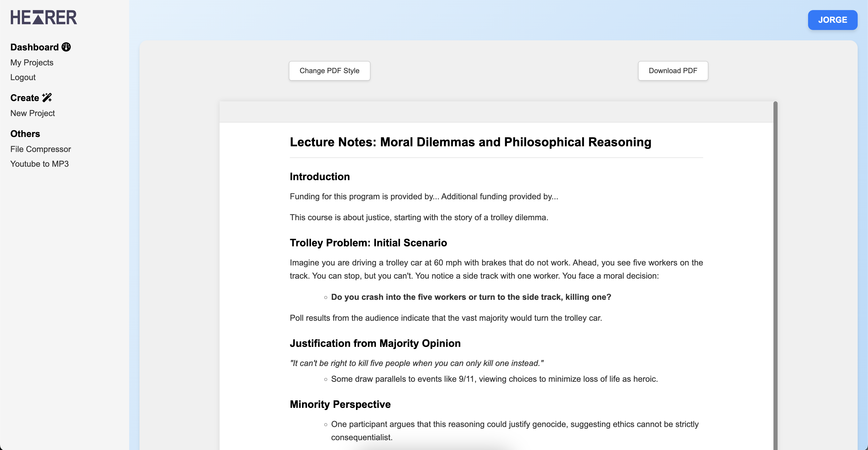
Task: Click the Hearer logo
Action: 43,18
